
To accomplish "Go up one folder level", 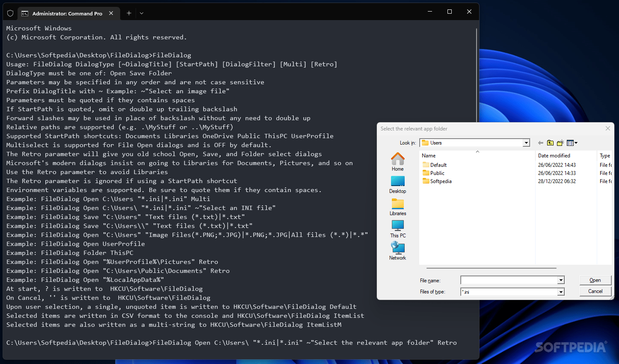I will pos(551,143).
